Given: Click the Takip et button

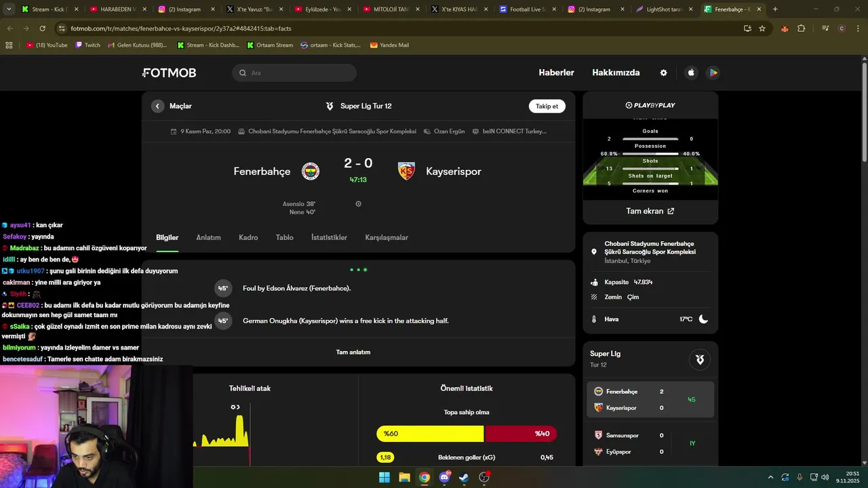Looking at the screenshot, I should click(547, 106).
